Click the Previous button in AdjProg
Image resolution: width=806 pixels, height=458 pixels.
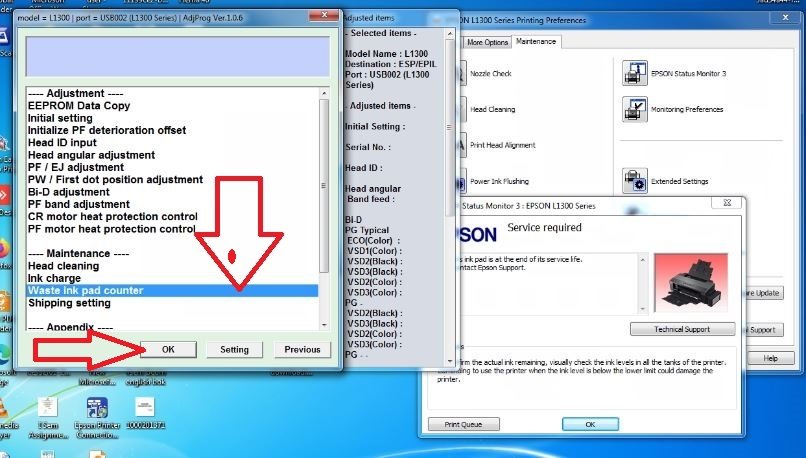[302, 350]
